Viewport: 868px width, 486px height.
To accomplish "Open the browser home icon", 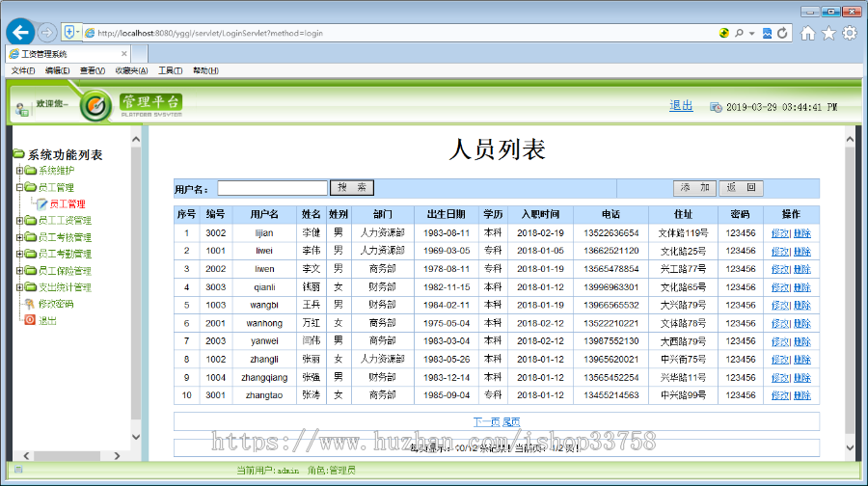I will (x=807, y=33).
